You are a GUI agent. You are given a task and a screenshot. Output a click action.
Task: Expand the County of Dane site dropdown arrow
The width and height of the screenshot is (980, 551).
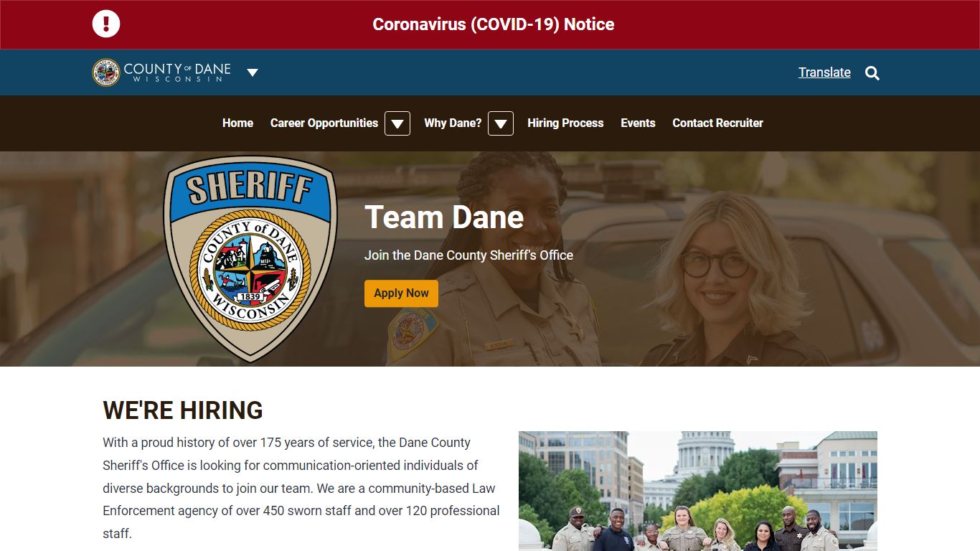coord(253,72)
